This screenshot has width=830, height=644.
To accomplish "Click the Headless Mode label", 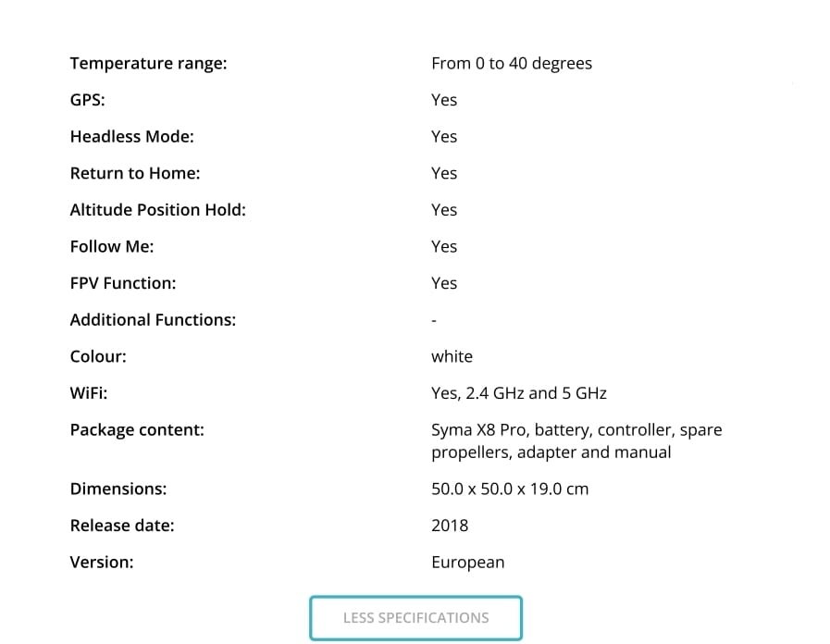I will 131,137.
